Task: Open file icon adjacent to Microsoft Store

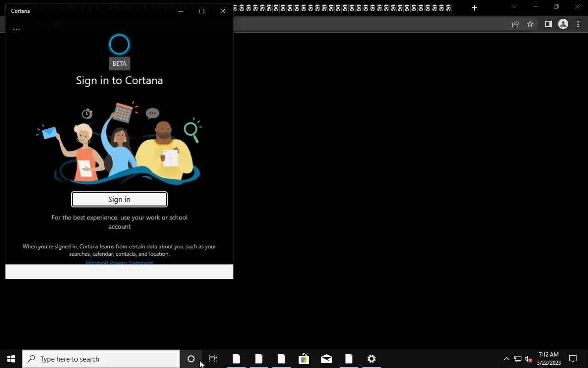Action: tap(281, 359)
